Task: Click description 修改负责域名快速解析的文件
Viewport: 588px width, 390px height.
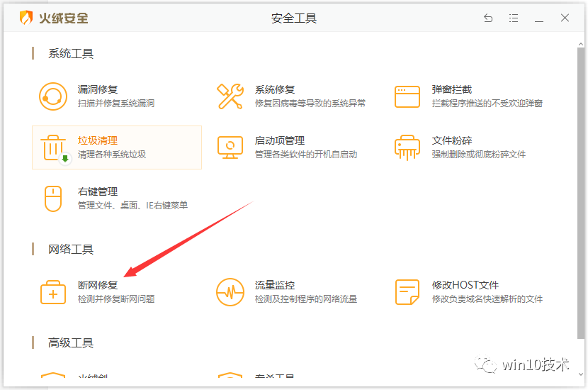Action: click(x=487, y=299)
